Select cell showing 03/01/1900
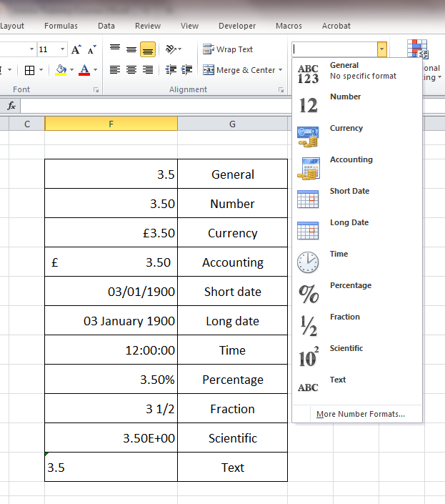Screen dimensions: 445x504 coord(111,292)
